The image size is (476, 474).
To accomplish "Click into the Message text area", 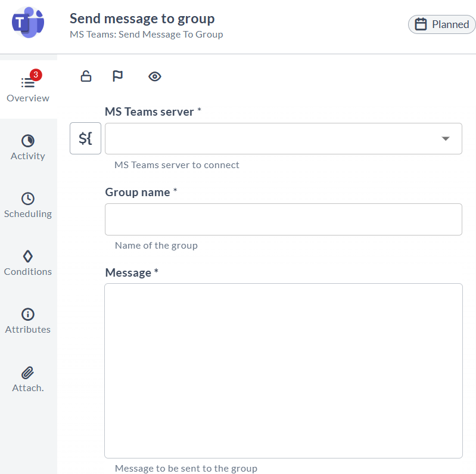I will (283, 371).
